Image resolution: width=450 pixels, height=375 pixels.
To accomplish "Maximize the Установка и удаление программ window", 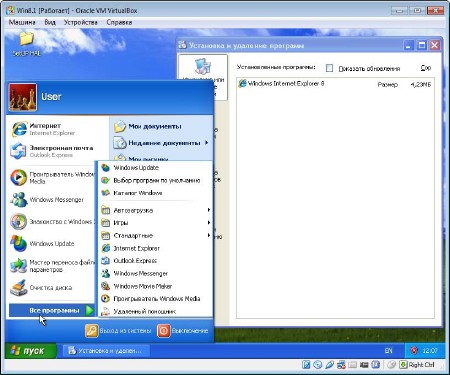I will pyautogui.click(x=422, y=45).
